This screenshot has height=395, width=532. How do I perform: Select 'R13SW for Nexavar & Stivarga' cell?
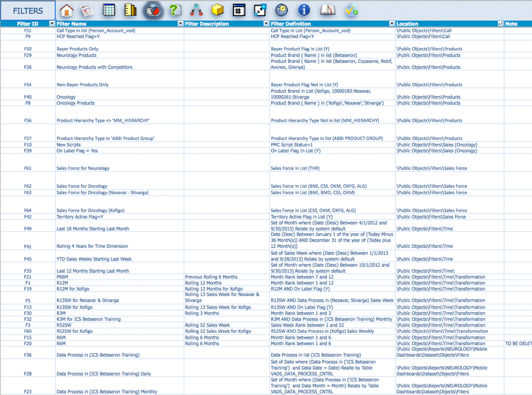pyautogui.click(x=87, y=300)
